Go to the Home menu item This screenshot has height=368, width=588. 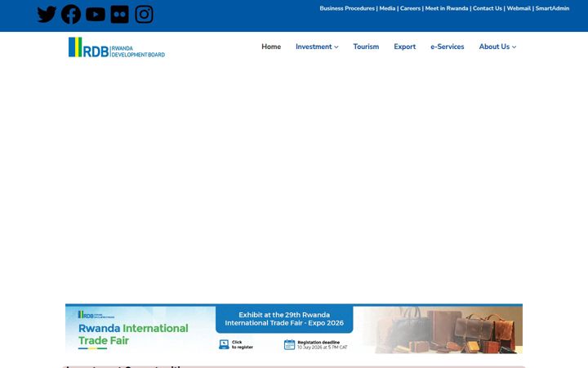tap(271, 47)
